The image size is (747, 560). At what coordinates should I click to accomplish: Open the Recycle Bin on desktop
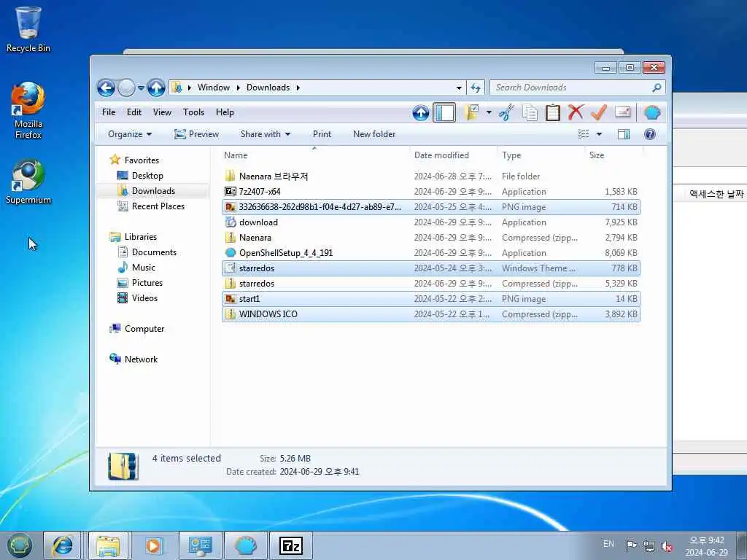point(28,29)
